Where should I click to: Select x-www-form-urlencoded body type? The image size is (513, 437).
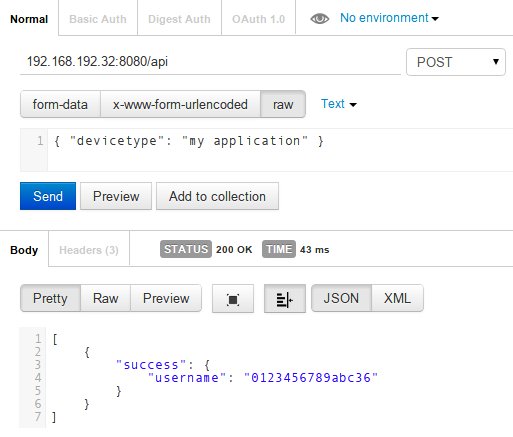[180, 104]
